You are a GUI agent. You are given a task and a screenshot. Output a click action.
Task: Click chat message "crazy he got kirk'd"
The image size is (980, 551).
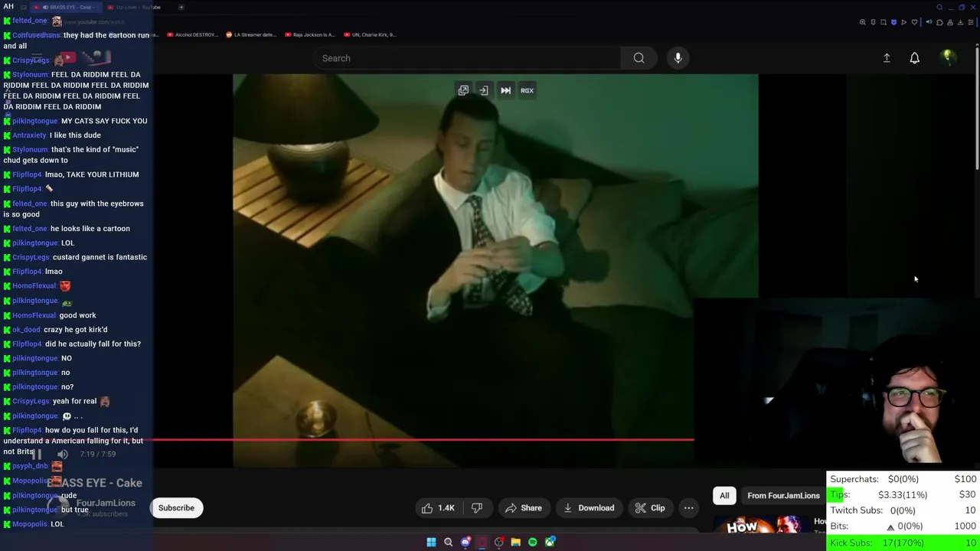[75, 330]
